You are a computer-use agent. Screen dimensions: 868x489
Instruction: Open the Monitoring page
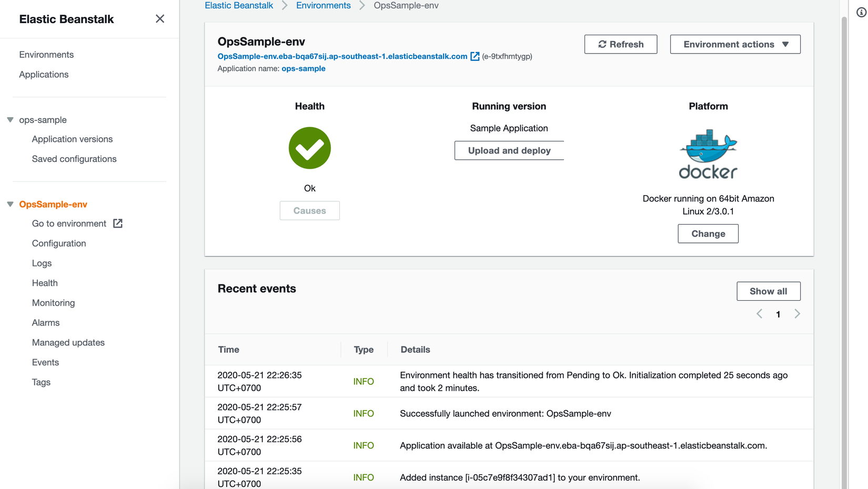click(x=53, y=303)
